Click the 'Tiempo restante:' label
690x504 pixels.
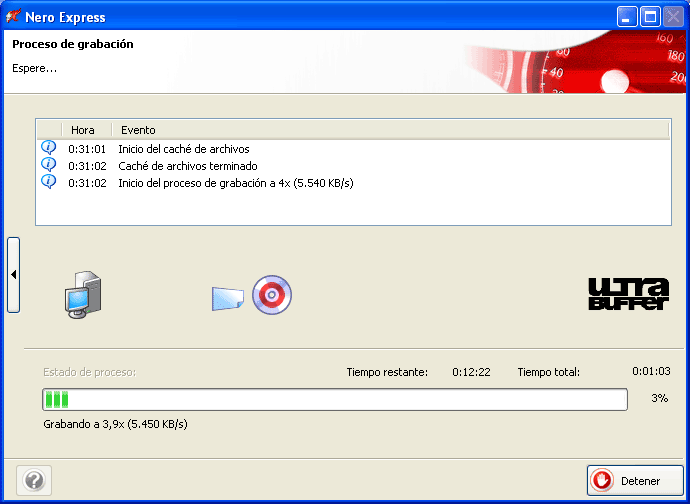click(387, 372)
